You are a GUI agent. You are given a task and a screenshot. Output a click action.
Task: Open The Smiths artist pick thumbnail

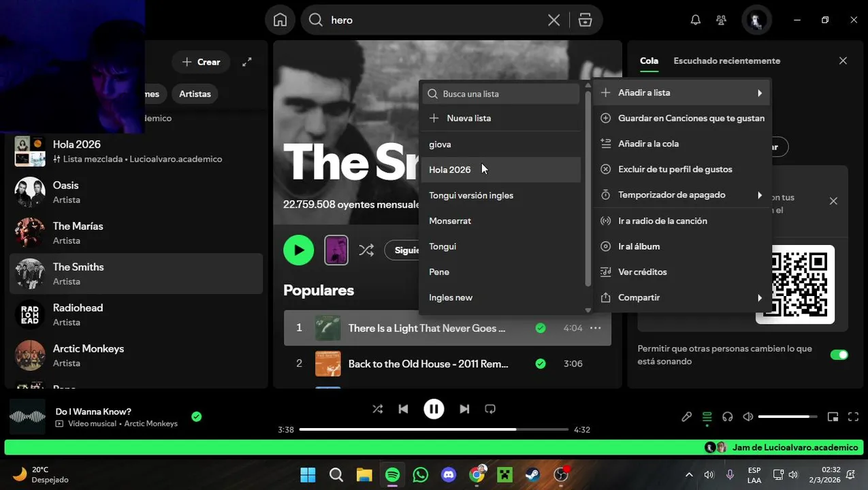336,250
